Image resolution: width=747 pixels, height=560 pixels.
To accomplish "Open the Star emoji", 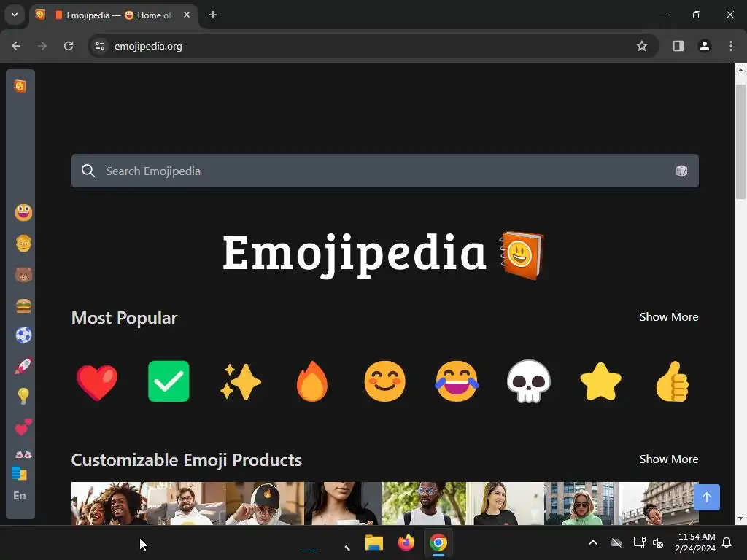I will 601,381.
